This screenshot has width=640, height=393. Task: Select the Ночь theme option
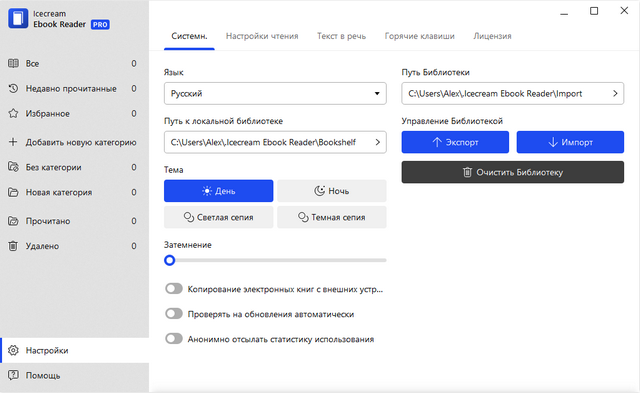tap(332, 191)
